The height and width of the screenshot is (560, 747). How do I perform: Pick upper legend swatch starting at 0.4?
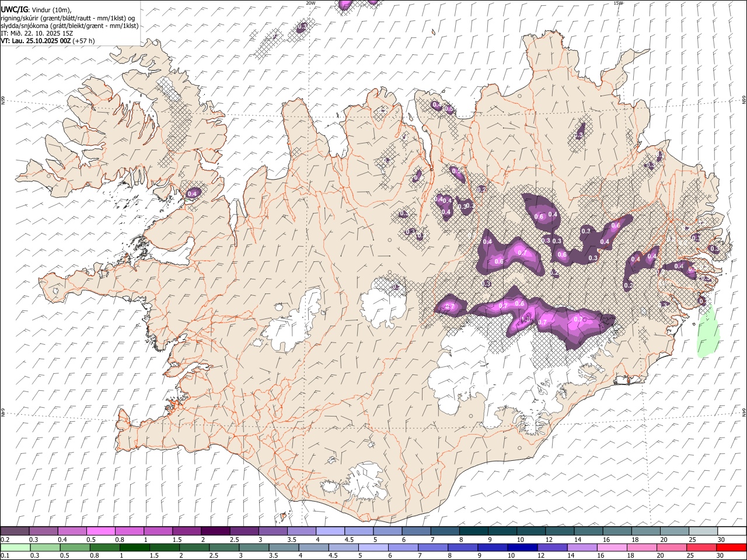[x=72, y=531]
